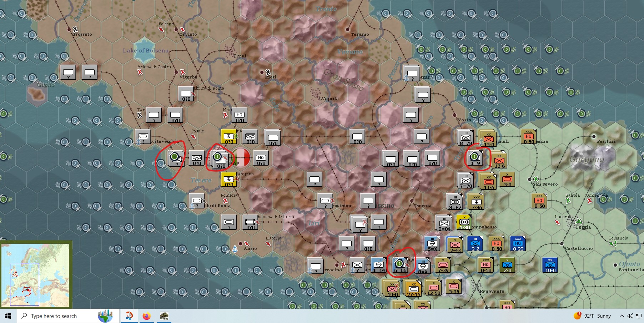Open Firefox from the taskbar

click(146, 316)
